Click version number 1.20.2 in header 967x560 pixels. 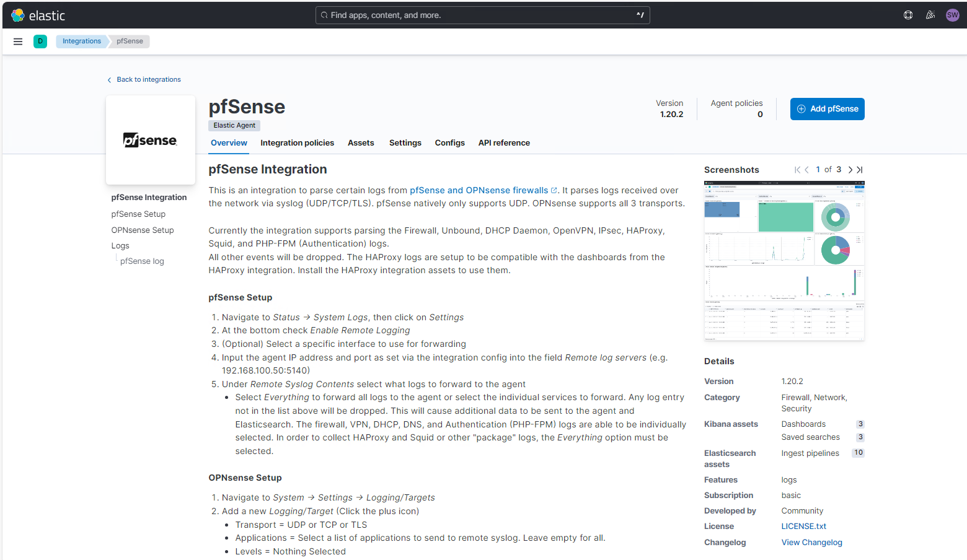click(x=671, y=115)
